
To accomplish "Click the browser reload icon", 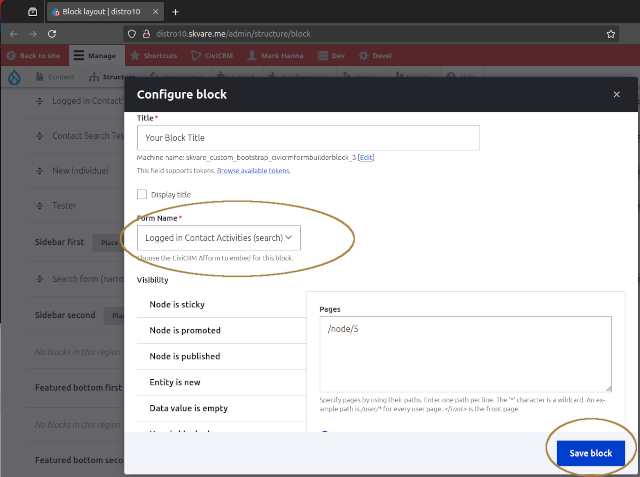I will click(52, 34).
